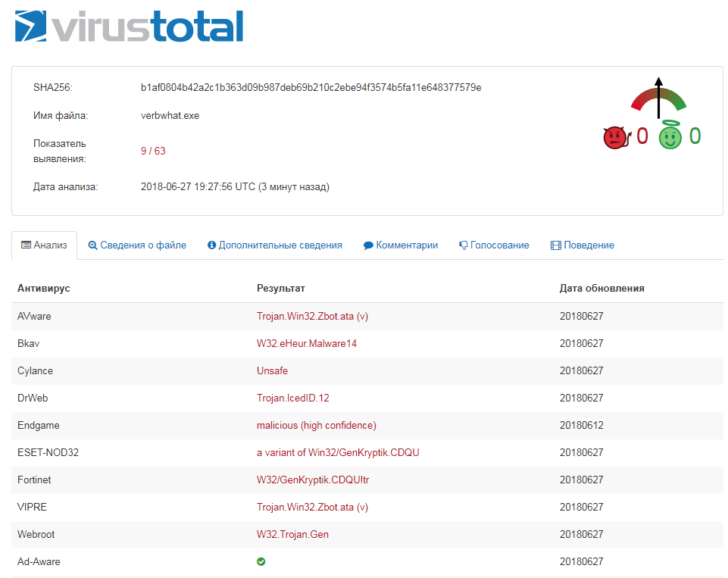Go to the Комментарии tab
Viewport: 728px width, 578px height.
[401, 245]
